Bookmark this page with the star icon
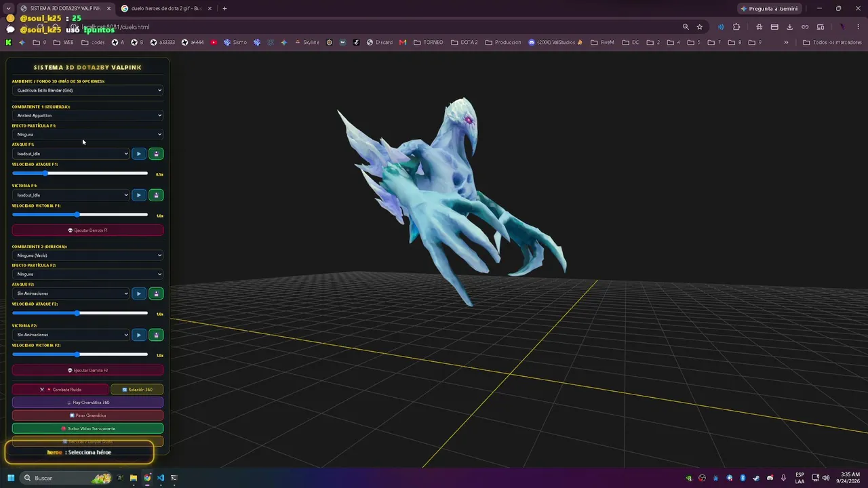This screenshot has width=868, height=488. click(699, 27)
